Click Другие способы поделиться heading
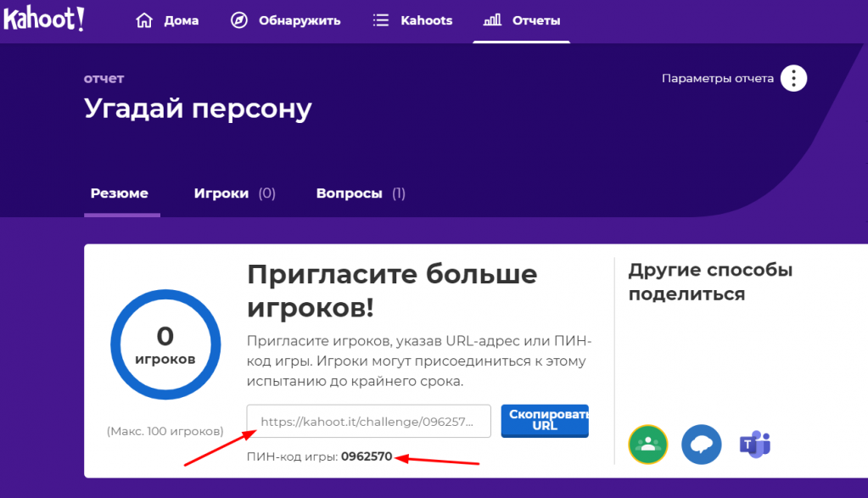This screenshot has width=868, height=498. point(710,282)
